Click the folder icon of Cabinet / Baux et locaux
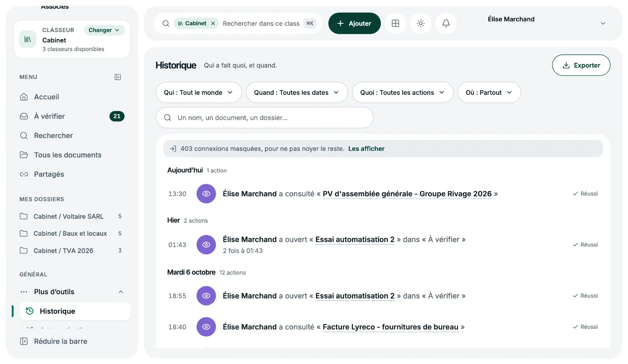The height and width of the screenshot is (364, 628). click(x=24, y=234)
